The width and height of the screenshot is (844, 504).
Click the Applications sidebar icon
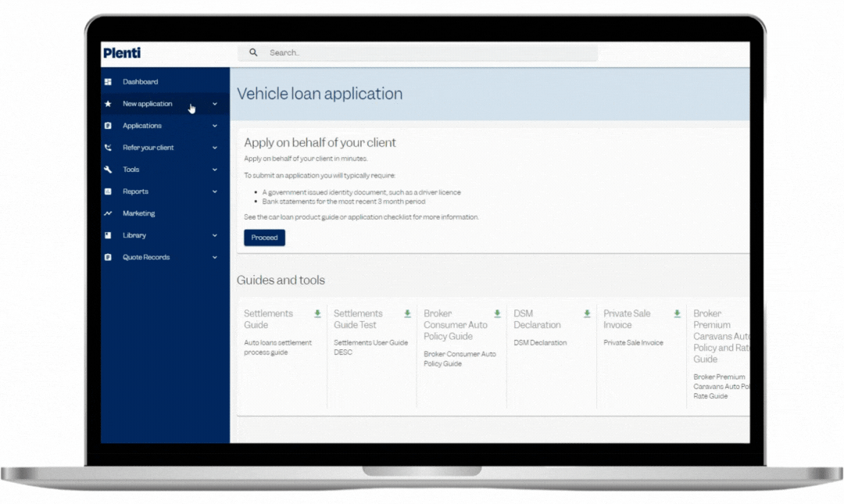tap(108, 126)
